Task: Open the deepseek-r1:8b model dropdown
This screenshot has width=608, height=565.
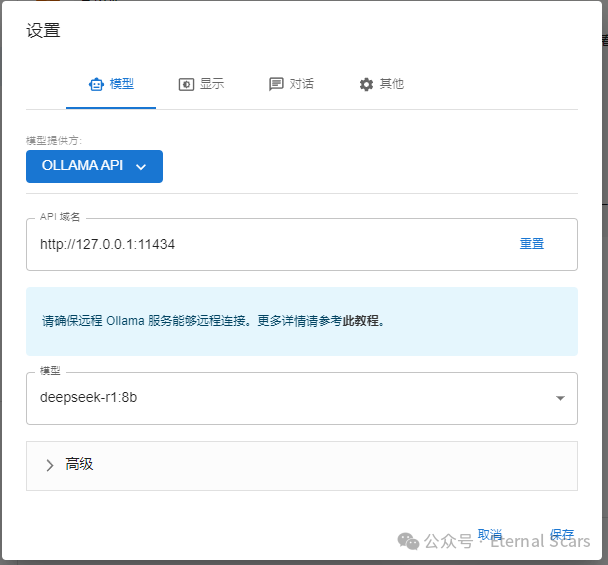Action: (302, 398)
